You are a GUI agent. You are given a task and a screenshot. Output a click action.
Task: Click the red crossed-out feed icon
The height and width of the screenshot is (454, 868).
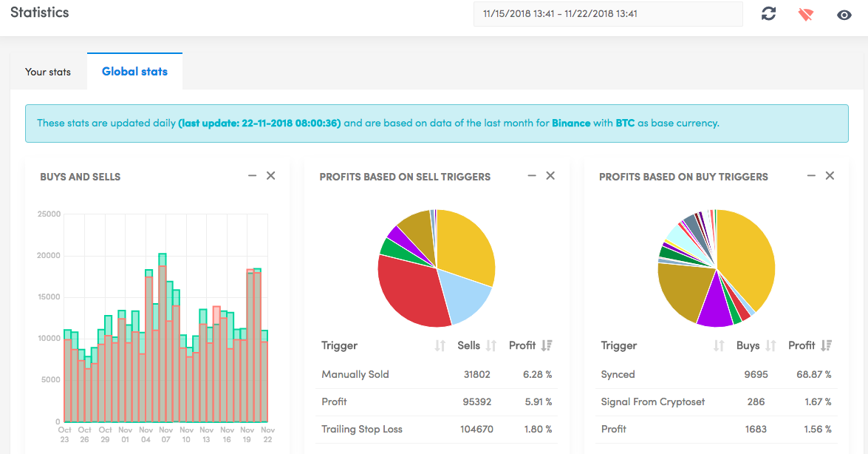pyautogui.click(x=805, y=14)
